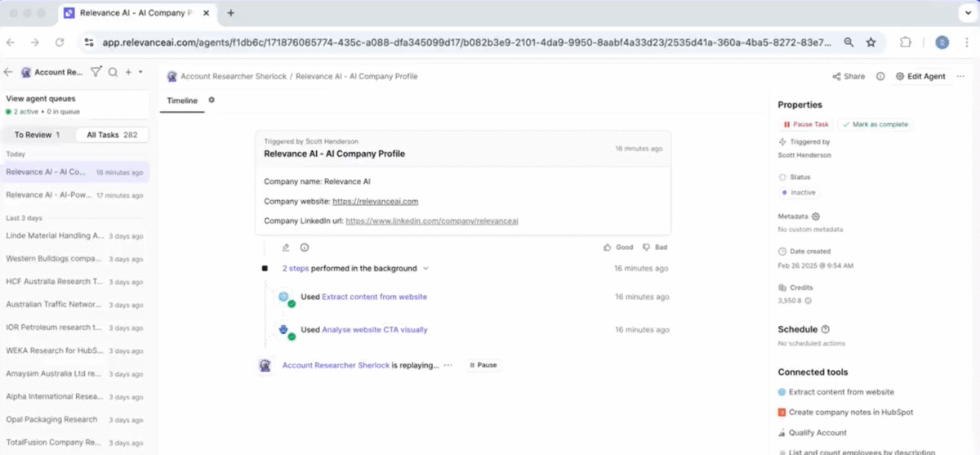980x455 pixels.
Task: Open Analyse website CTA visually step
Action: [374, 330]
